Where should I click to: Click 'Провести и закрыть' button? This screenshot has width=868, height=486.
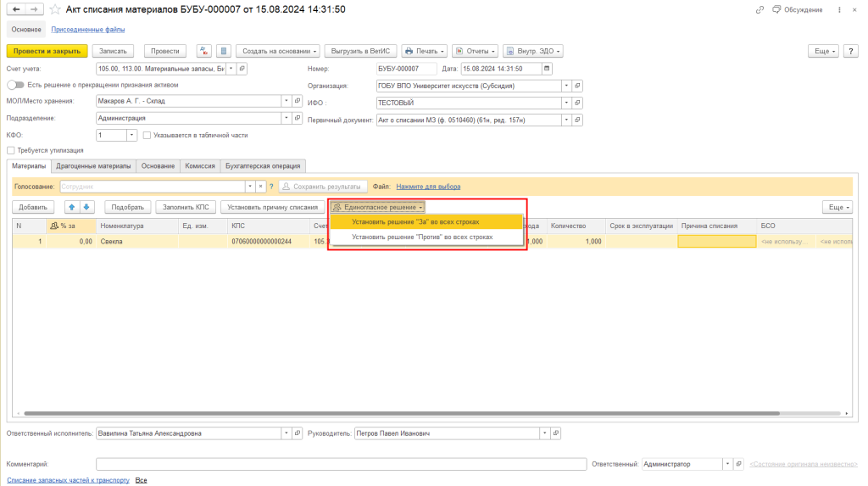47,51
